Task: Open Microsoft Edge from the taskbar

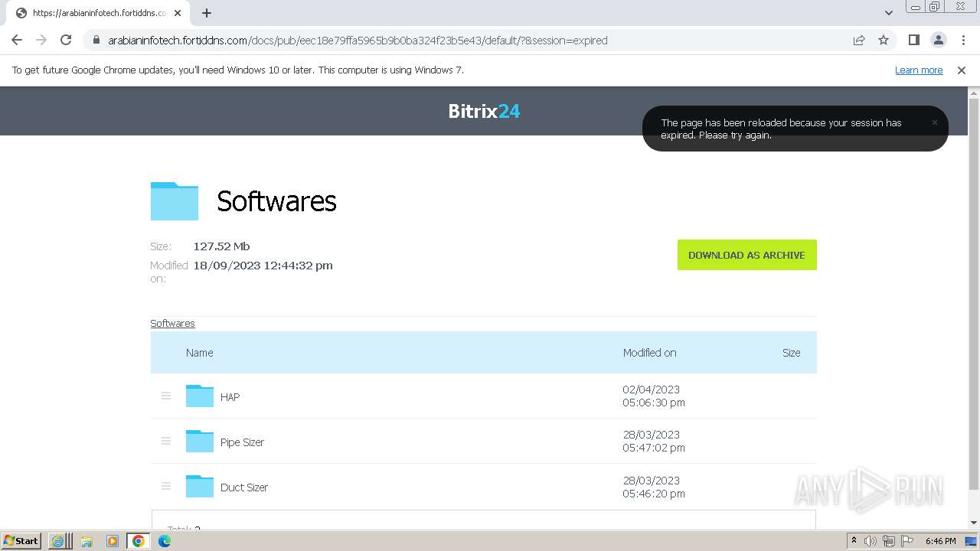Action: tap(165, 541)
